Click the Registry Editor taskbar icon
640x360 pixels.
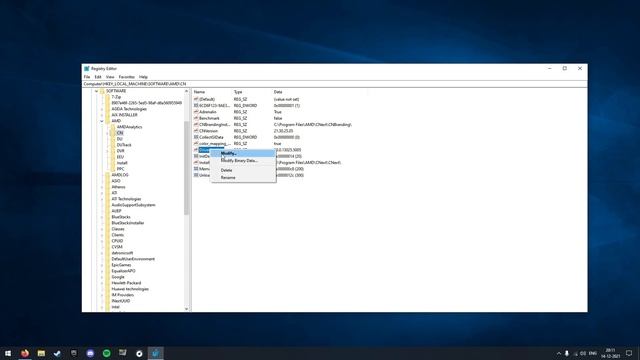(156, 353)
